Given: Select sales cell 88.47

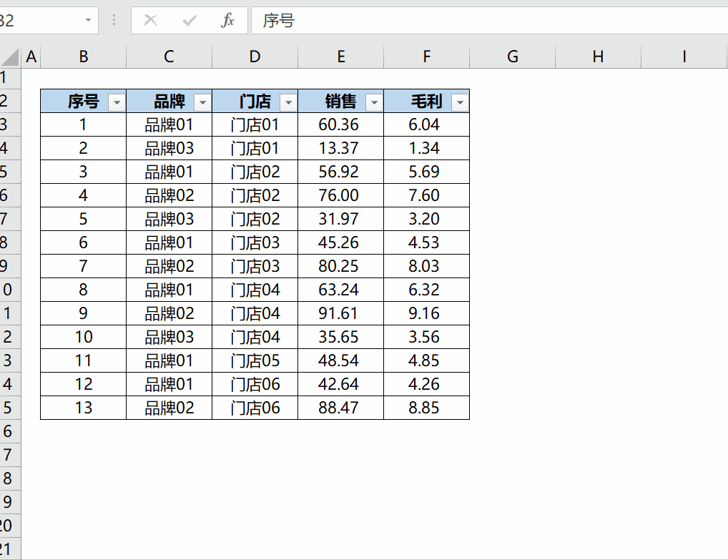Looking at the screenshot, I should click(341, 408).
